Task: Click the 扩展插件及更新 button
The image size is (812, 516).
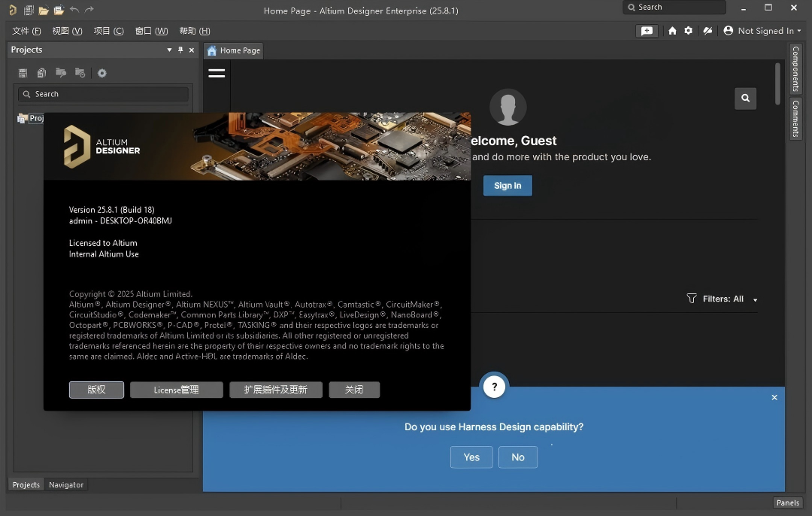Action: (275, 390)
